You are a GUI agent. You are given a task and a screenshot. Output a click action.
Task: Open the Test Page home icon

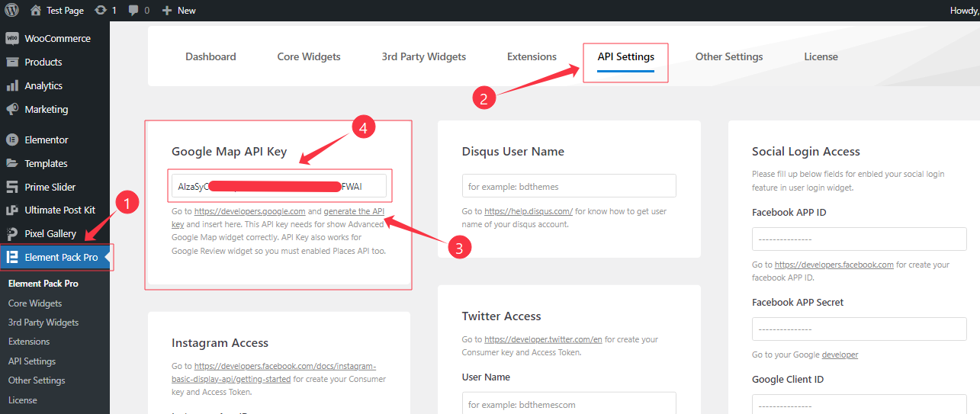[x=36, y=11]
